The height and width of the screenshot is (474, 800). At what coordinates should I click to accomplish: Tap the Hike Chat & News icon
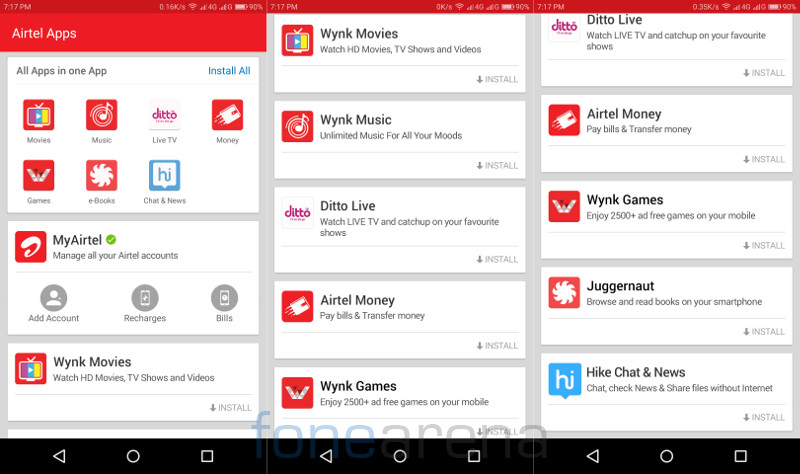click(564, 380)
